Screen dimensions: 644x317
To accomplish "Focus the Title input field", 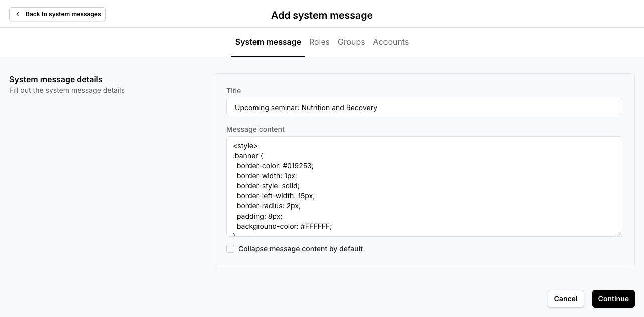I will point(424,107).
